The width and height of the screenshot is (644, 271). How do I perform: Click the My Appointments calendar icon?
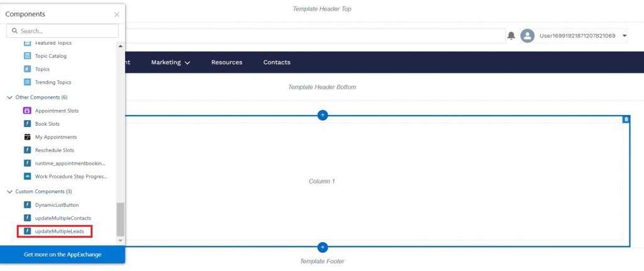tap(28, 136)
